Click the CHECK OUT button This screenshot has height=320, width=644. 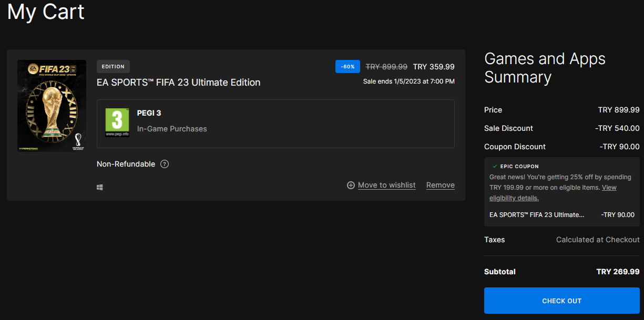coord(562,301)
